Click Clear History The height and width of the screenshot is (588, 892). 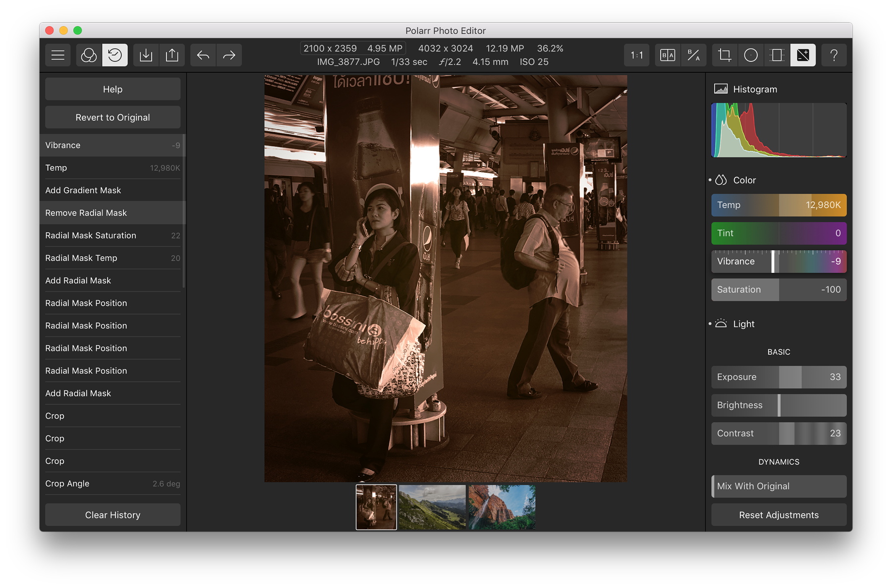113,515
